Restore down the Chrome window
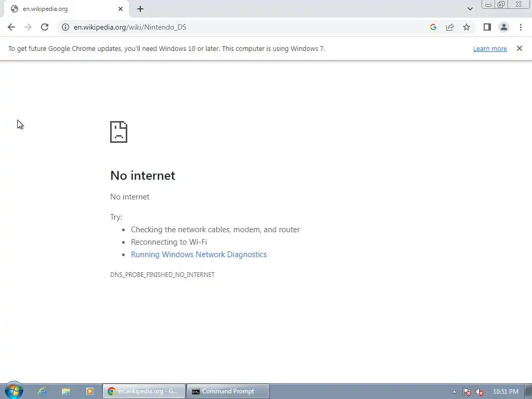 point(501,5)
